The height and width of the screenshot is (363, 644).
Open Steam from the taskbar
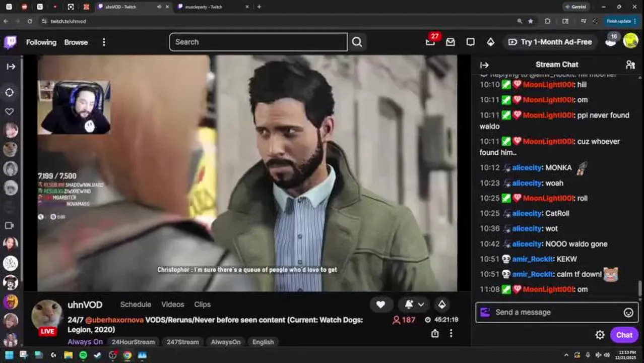[x=98, y=355]
